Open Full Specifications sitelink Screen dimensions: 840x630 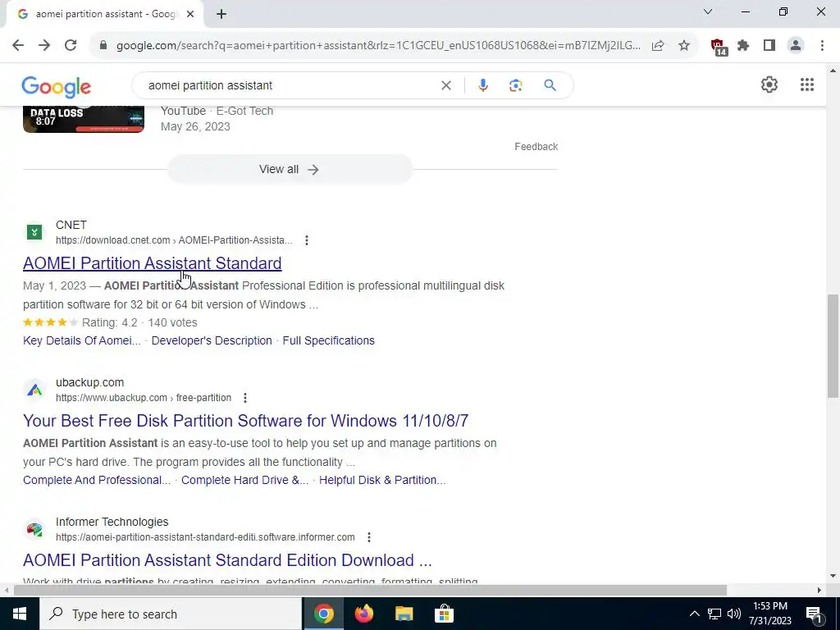tap(328, 340)
